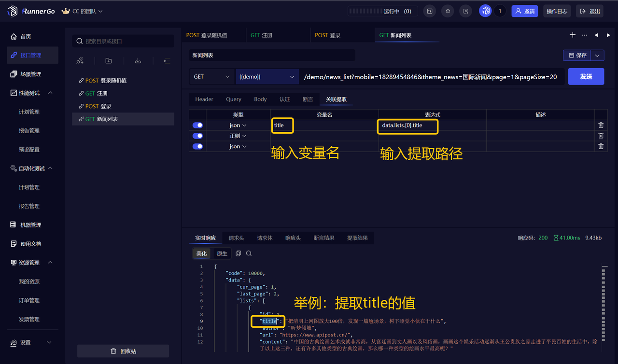618x364 pixels.
Task: Enable the toggle on the title extraction row
Action: point(197,125)
